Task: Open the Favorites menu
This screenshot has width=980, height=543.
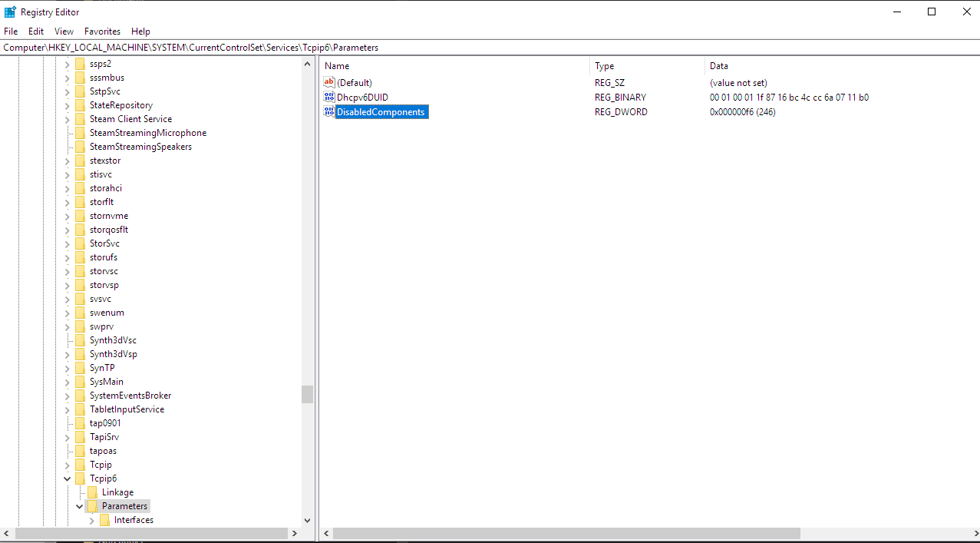Action: coord(102,31)
